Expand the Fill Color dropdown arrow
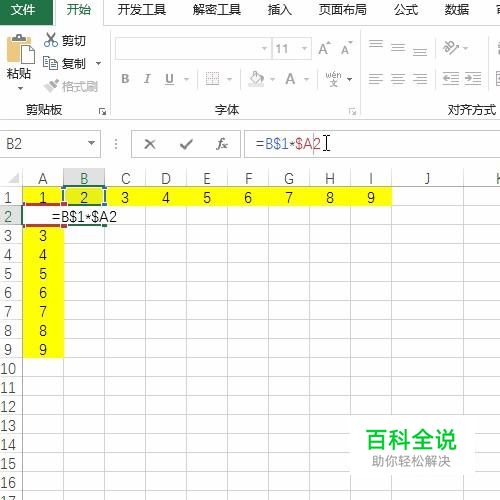 (272, 79)
